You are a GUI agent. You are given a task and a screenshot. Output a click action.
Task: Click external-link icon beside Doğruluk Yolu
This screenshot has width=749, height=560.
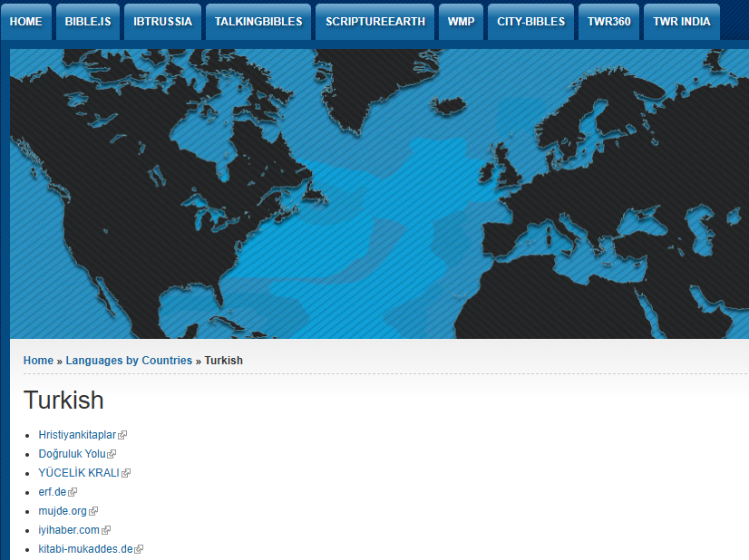pos(112,454)
